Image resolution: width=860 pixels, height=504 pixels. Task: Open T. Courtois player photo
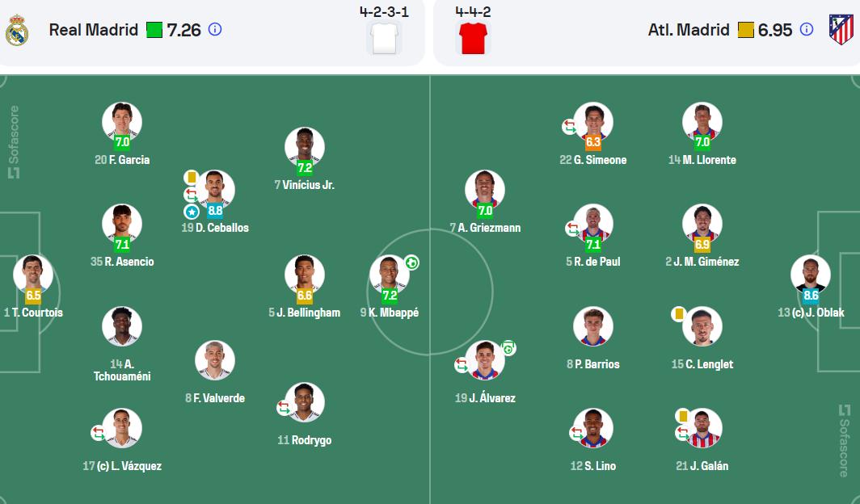(x=33, y=272)
